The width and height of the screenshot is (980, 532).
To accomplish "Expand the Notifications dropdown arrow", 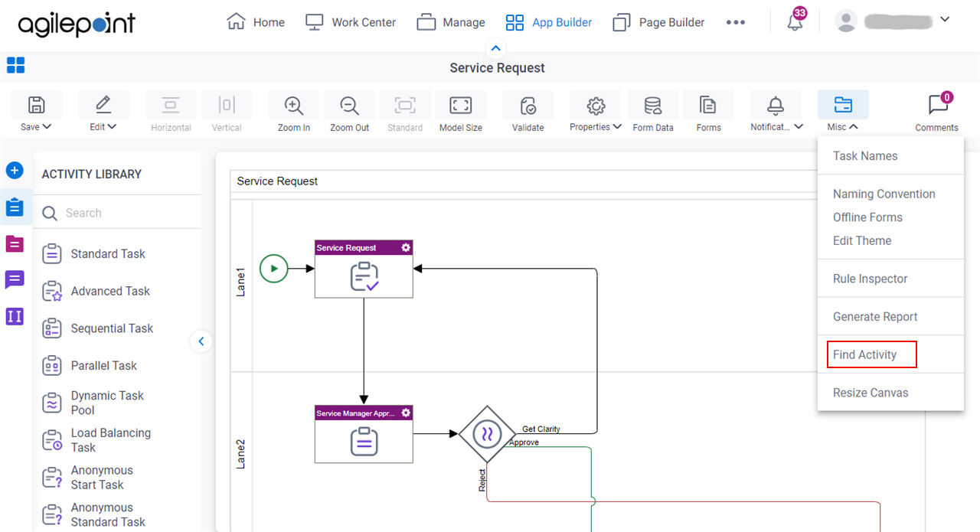I will point(799,127).
